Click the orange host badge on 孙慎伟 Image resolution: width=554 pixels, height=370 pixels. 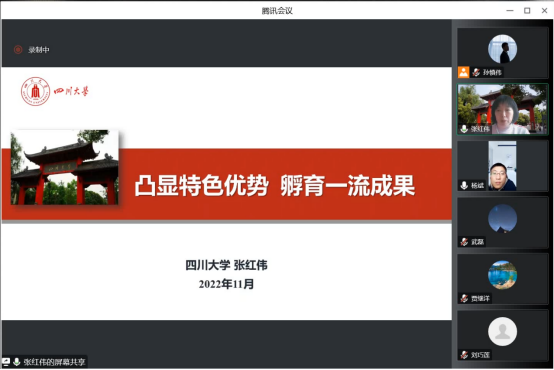pyautogui.click(x=464, y=72)
